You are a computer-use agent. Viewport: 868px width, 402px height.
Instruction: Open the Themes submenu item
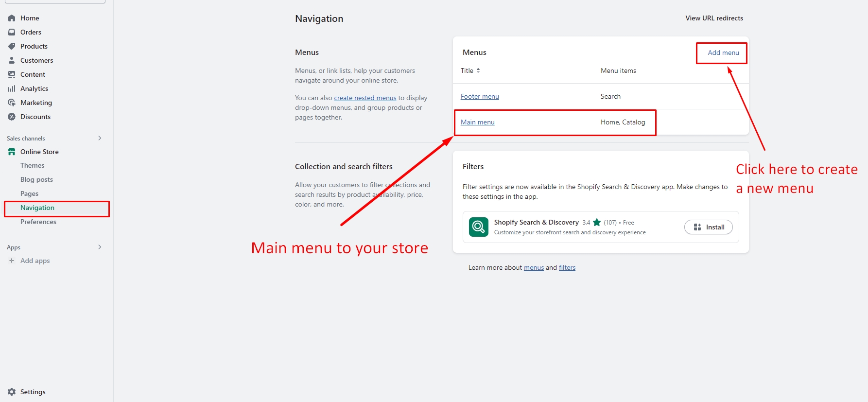32,165
